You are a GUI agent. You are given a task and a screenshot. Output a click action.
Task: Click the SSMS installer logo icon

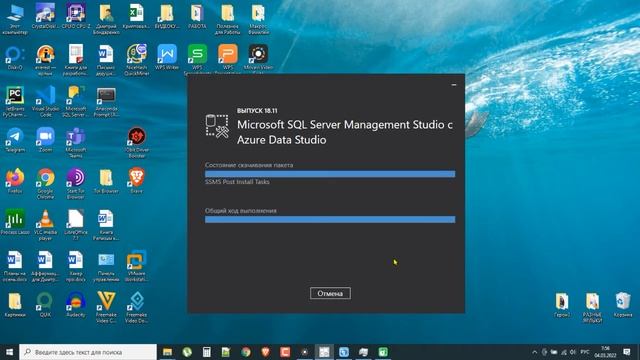(x=217, y=126)
